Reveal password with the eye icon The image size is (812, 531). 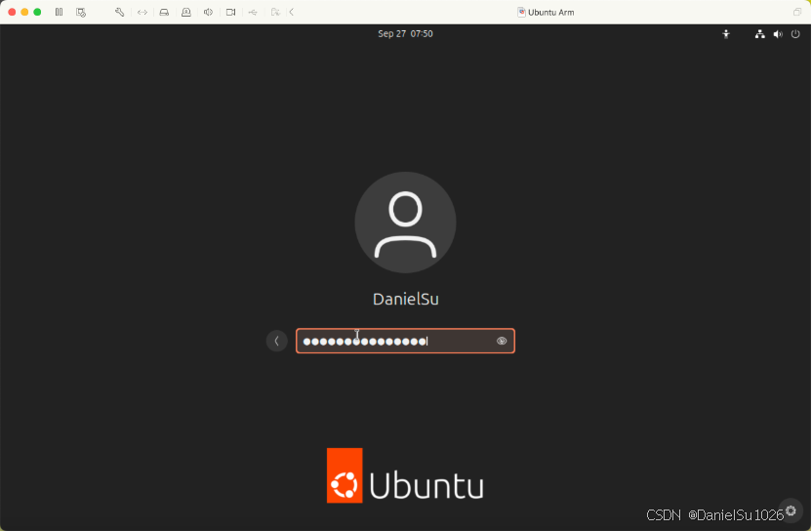click(x=502, y=341)
